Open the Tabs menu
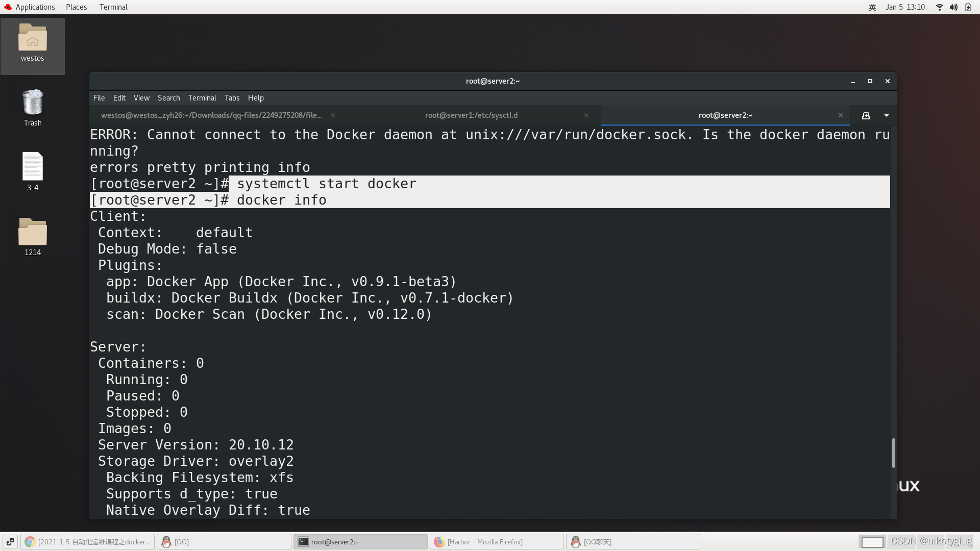 pyautogui.click(x=232, y=98)
